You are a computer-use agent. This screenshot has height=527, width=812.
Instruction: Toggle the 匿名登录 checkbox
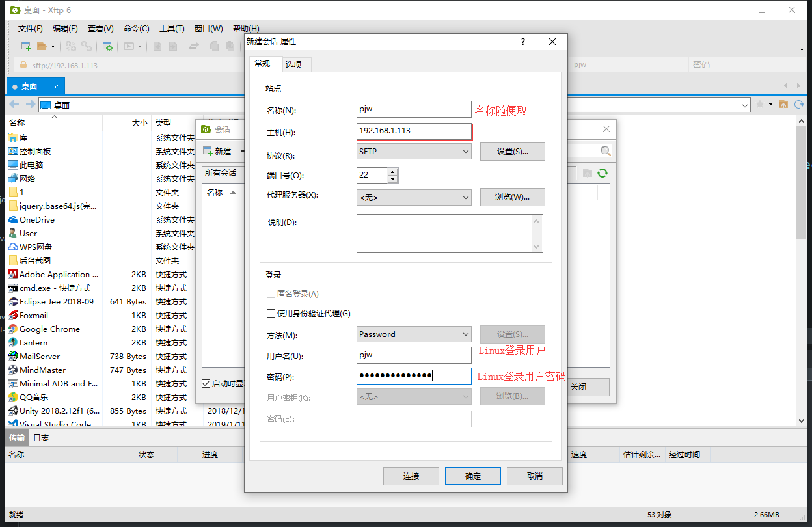271,293
